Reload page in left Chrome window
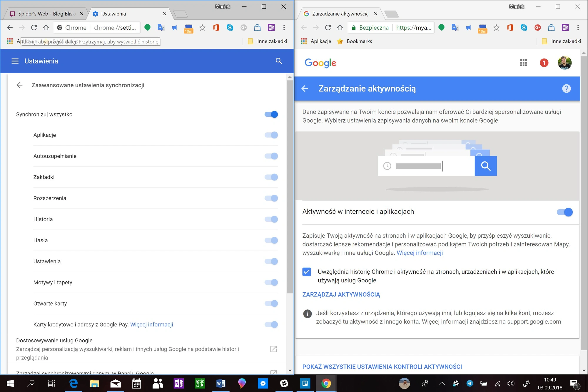This screenshot has width=588, height=392. coord(34,28)
